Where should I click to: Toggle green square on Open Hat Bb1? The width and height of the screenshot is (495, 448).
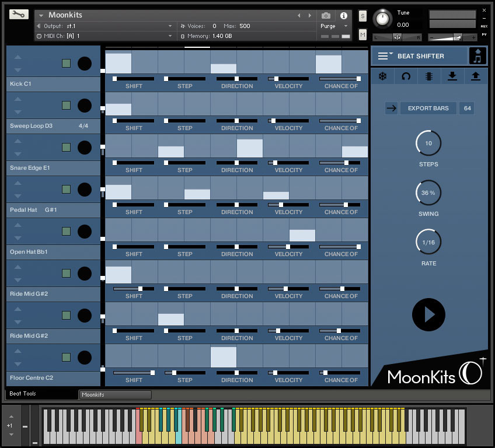(66, 231)
